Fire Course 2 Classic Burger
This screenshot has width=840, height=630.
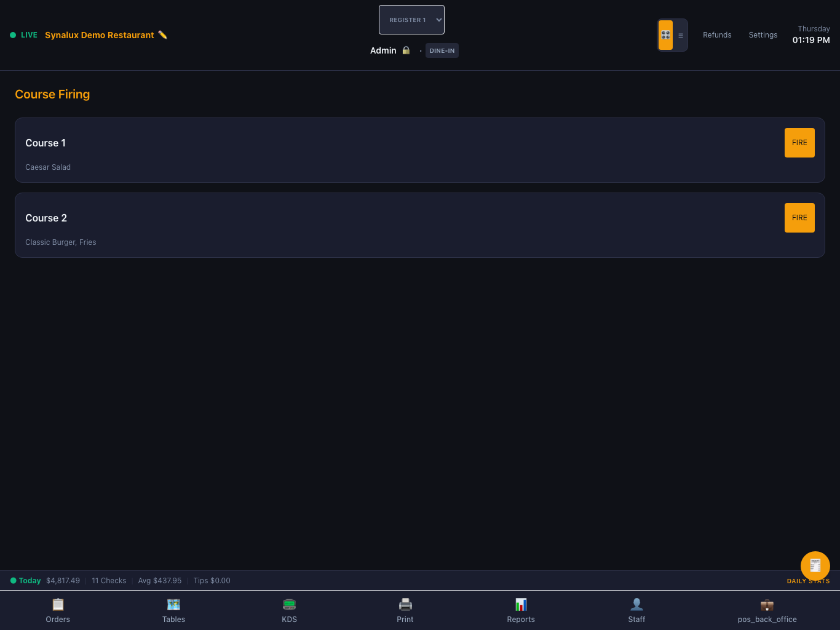[x=799, y=218]
